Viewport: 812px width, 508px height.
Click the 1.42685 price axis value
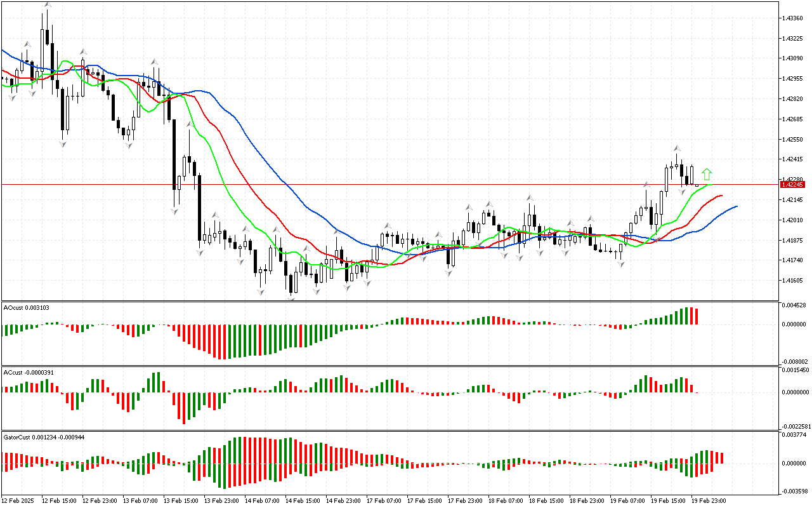[x=792, y=119]
